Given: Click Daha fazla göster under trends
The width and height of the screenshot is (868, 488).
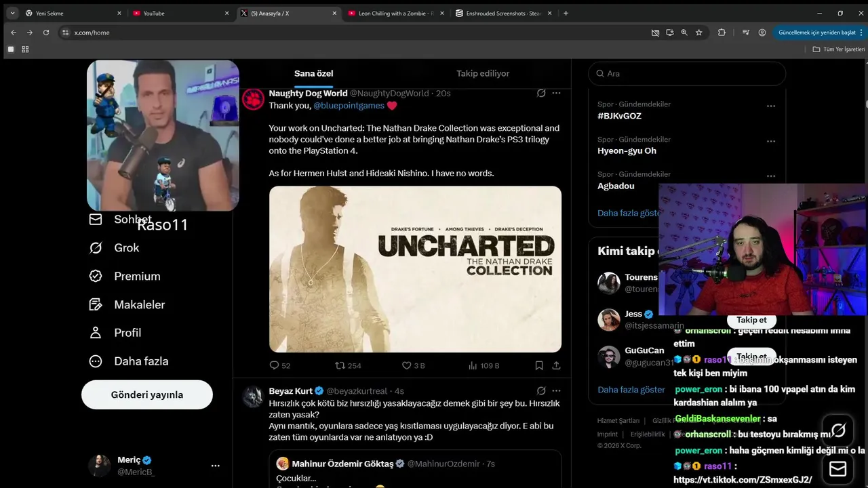Looking at the screenshot, I should tap(629, 213).
